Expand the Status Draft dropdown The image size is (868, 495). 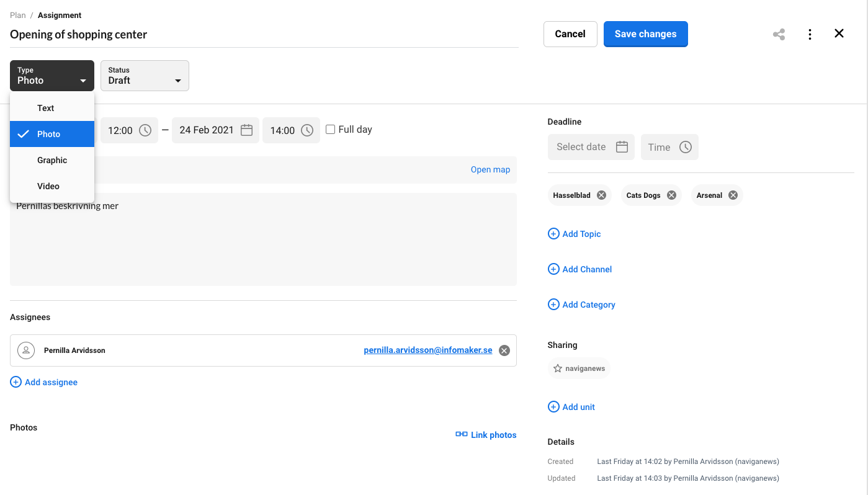145,76
